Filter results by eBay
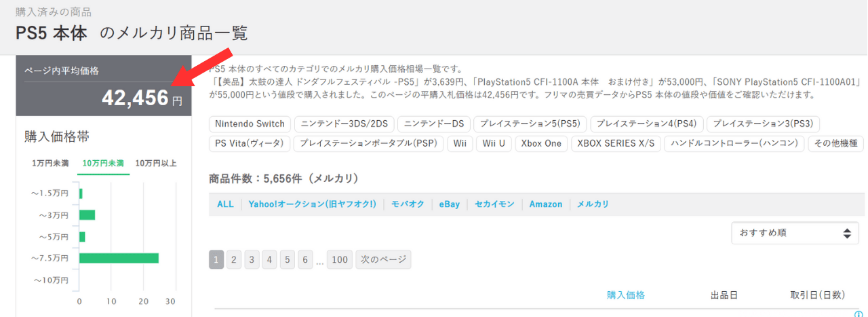 click(449, 204)
